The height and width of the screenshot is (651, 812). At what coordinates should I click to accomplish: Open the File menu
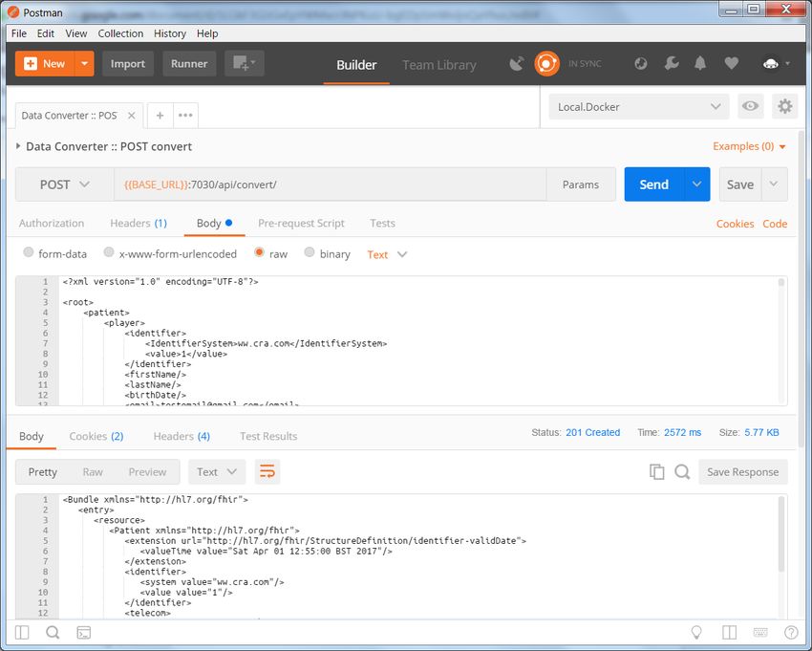(x=19, y=33)
